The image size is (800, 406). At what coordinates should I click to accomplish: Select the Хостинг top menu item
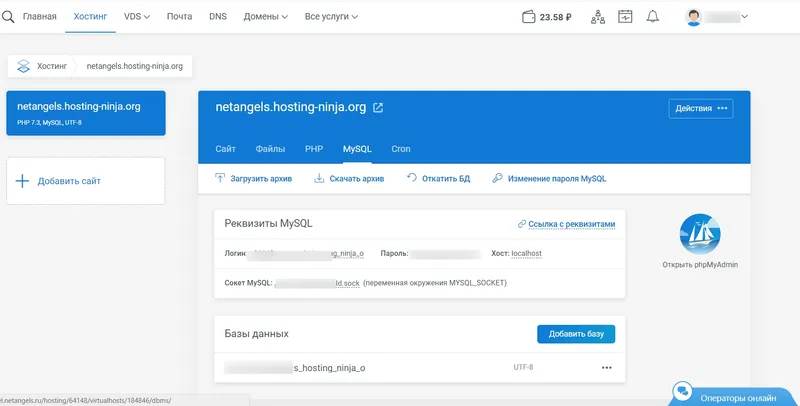pyautogui.click(x=90, y=16)
